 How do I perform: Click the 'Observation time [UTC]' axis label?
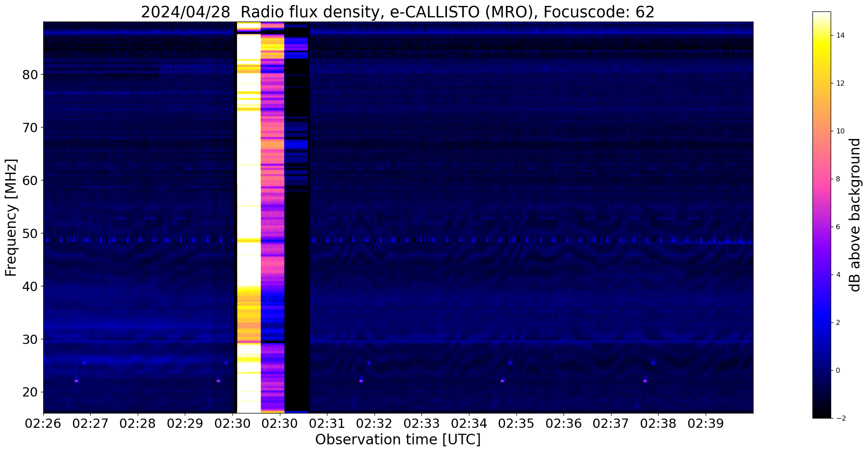coord(398,440)
